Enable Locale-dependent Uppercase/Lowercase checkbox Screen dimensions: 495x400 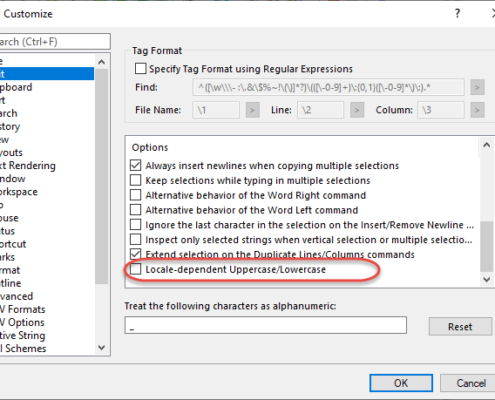point(135,269)
